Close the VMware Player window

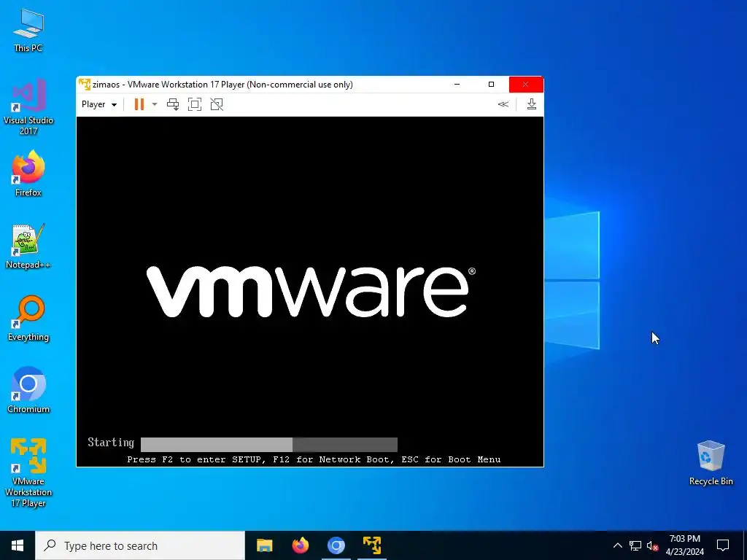pos(525,85)
